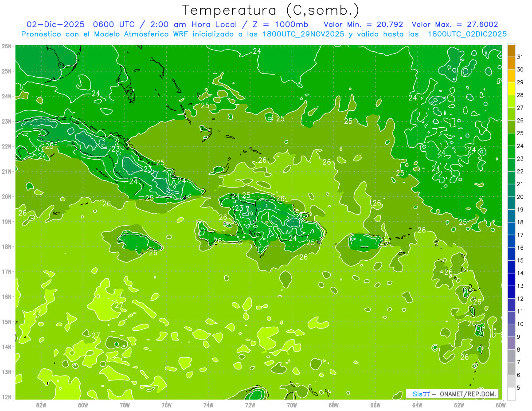532x411 pixels.
Task: Click the '23N' latitude label
Action: pyautogui.click(x=7, y=121)
